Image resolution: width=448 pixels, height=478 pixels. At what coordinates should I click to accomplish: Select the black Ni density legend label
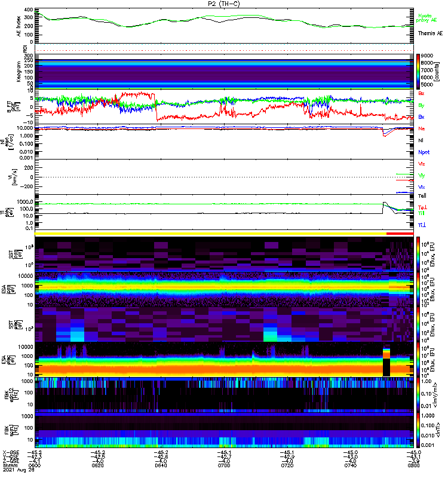tap(421, 140)
